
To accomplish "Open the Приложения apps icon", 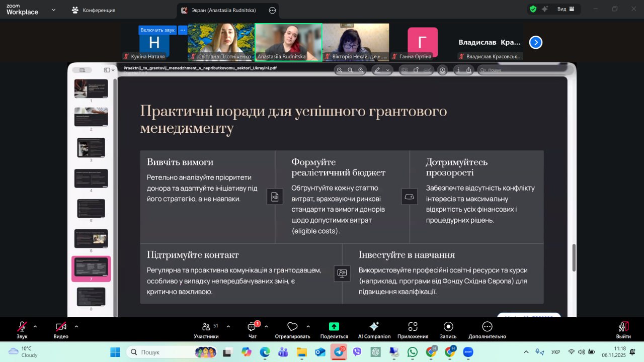I will [x=413, y=327].
